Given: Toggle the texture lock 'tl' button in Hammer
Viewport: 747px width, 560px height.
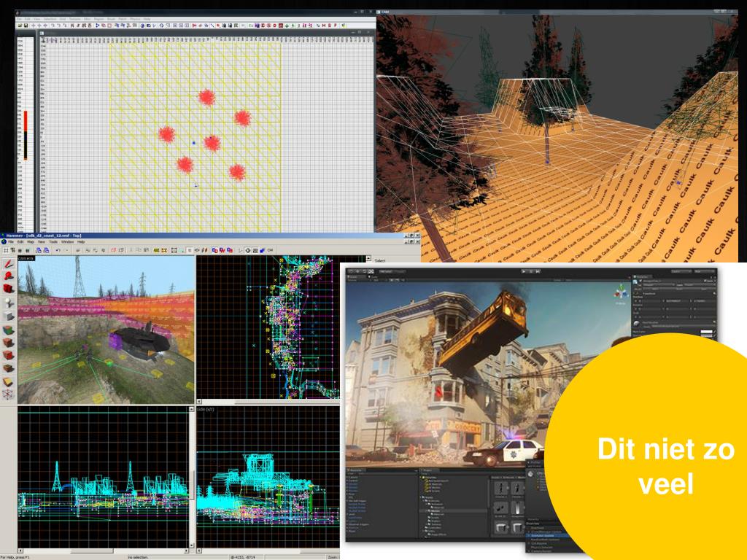Looking at the screenshot, I should [190, 250].
